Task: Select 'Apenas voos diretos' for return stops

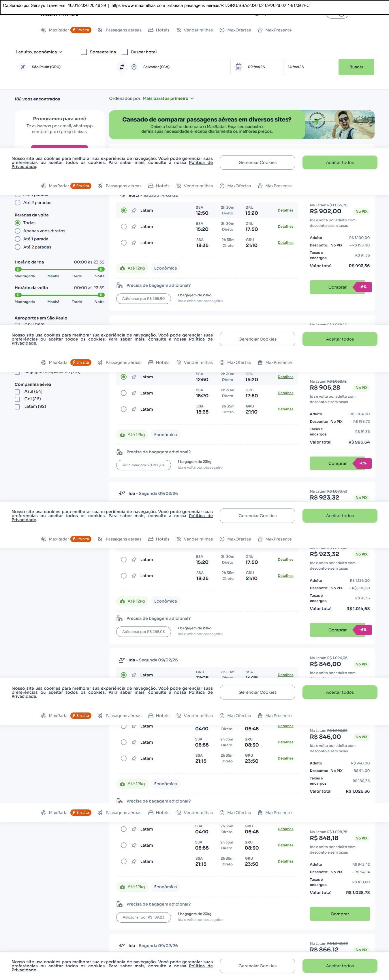Action: click(18, 231)
